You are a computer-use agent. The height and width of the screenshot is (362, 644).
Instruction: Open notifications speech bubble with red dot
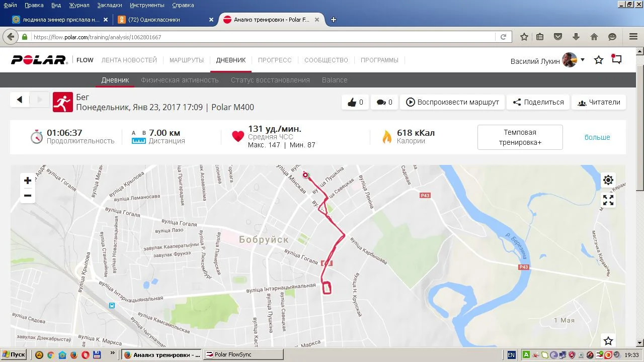[x=616, y=59]
